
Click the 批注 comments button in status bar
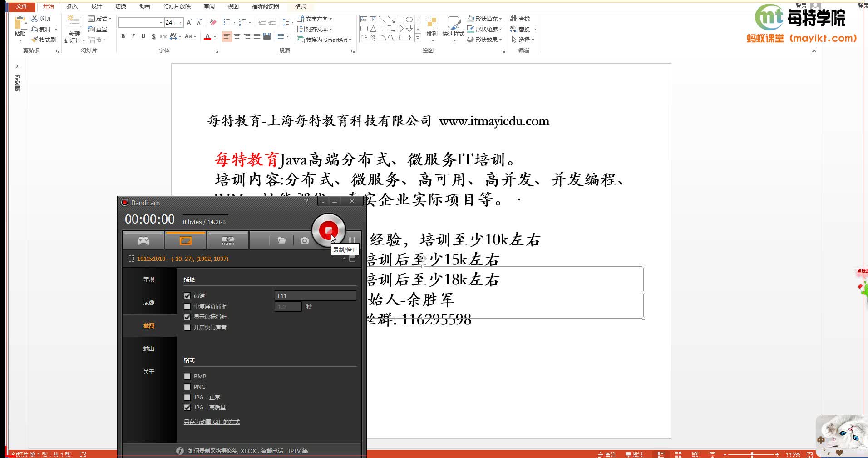click(x=635, y=454)
